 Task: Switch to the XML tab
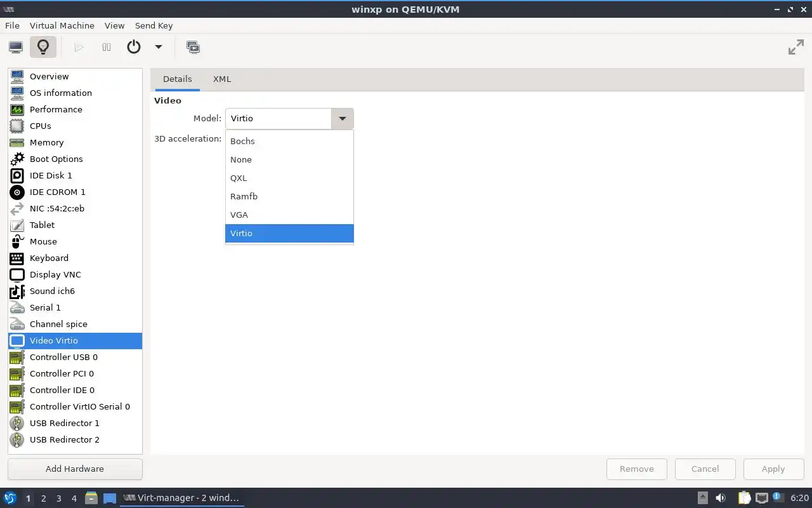coord(222,79)
